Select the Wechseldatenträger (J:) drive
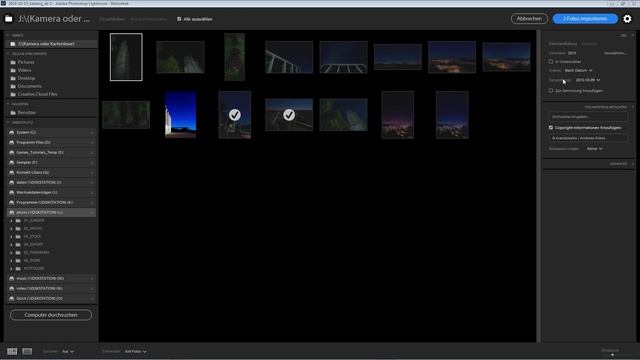Screen dimensions: 640x360 [x=51, y=192]
